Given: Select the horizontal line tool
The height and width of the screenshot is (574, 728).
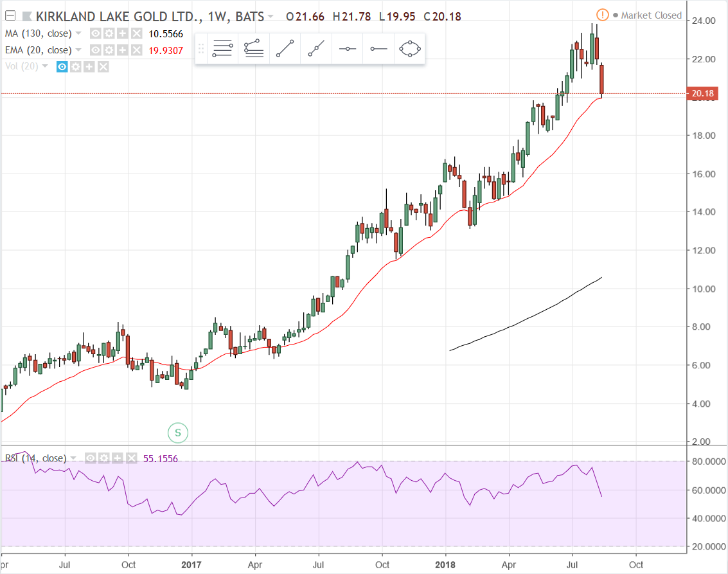Looking at the screenshot, I should coord(347,49).
